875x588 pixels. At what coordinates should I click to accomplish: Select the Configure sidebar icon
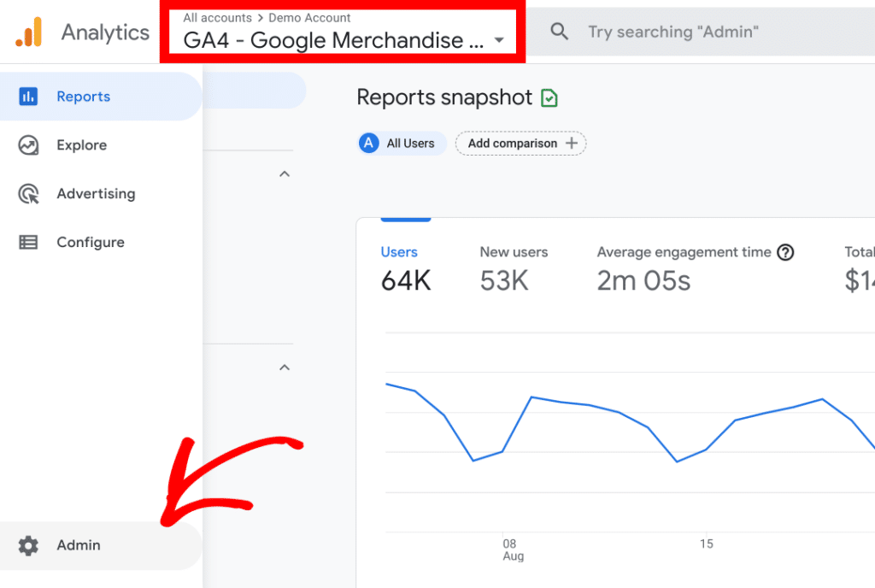pyautogui.click(x=28, y=242)
